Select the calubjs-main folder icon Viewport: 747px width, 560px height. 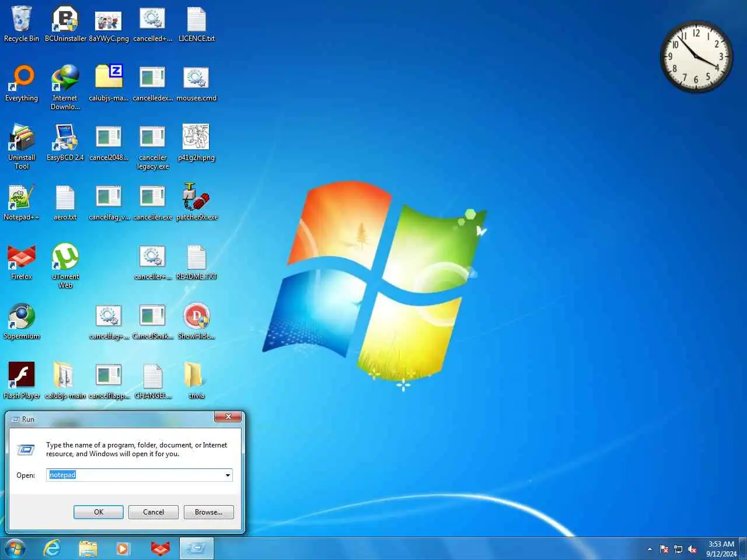pos(65,381)
